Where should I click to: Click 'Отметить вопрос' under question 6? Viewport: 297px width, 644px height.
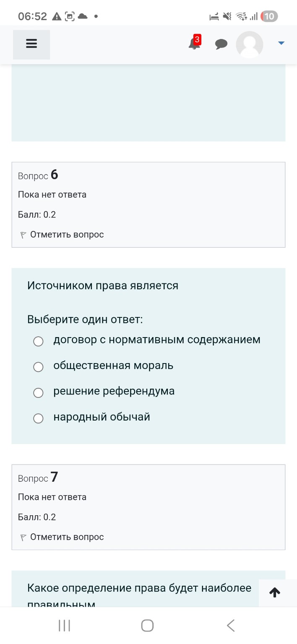point(67,234)
